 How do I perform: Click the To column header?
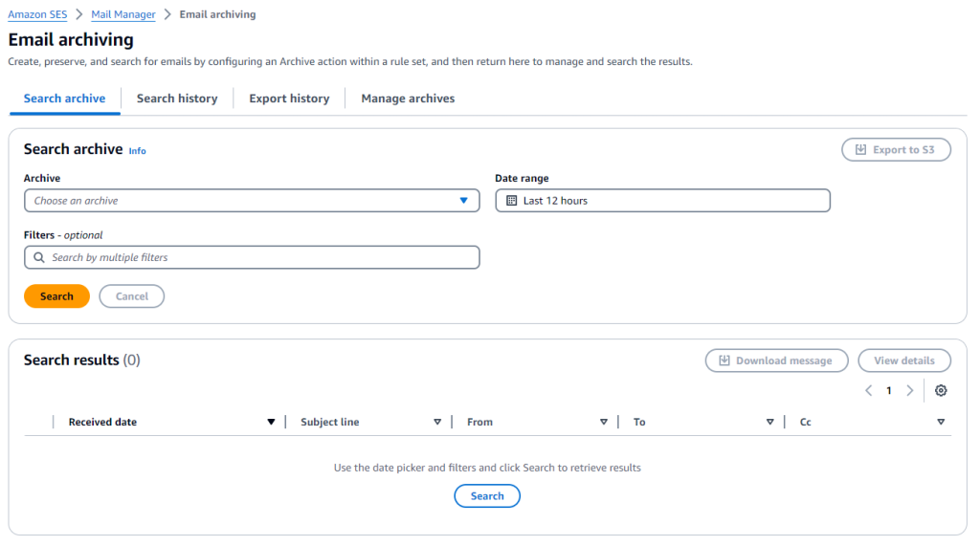click(639, 422)
